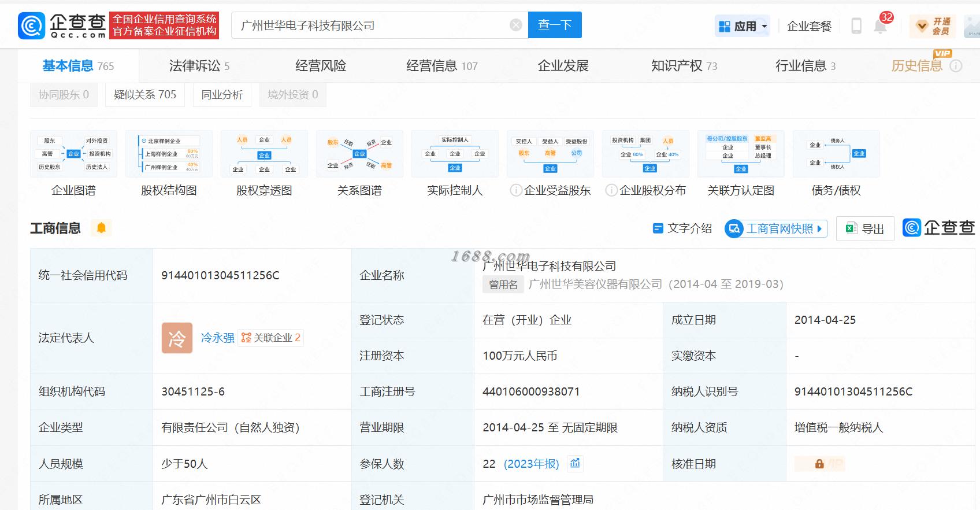Click 同业分析 sub-tab
This screenshot has width=980, height=510.
pyautogui.click(x=222, y=95)
